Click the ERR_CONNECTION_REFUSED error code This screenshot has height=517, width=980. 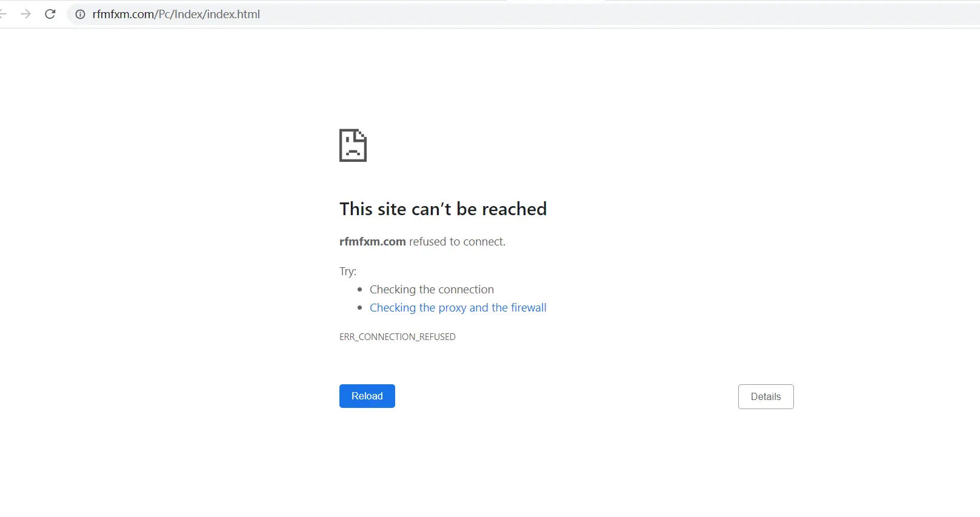pos(397,336)
